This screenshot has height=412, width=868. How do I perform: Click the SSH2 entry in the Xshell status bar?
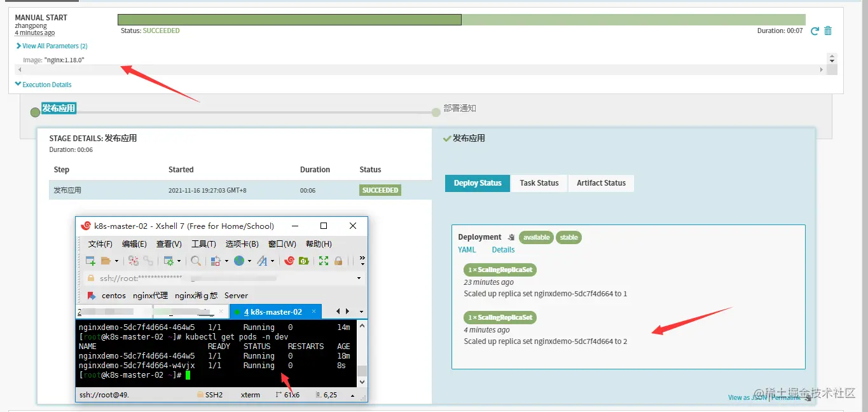(x=210, y=395)
